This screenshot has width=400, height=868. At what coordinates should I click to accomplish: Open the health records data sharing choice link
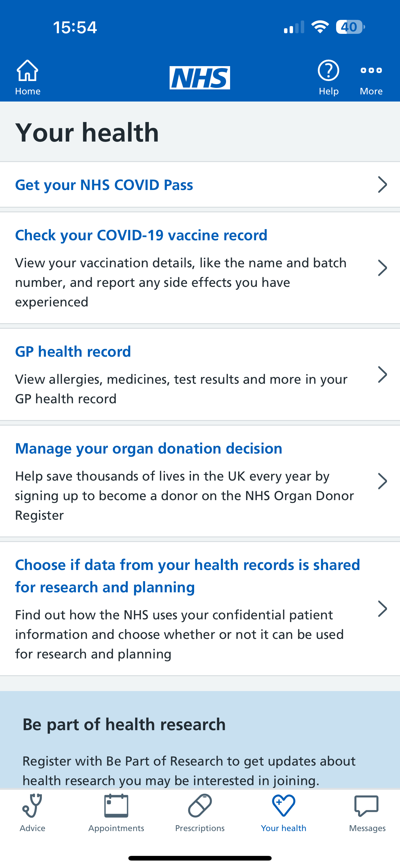coord(188,576)
